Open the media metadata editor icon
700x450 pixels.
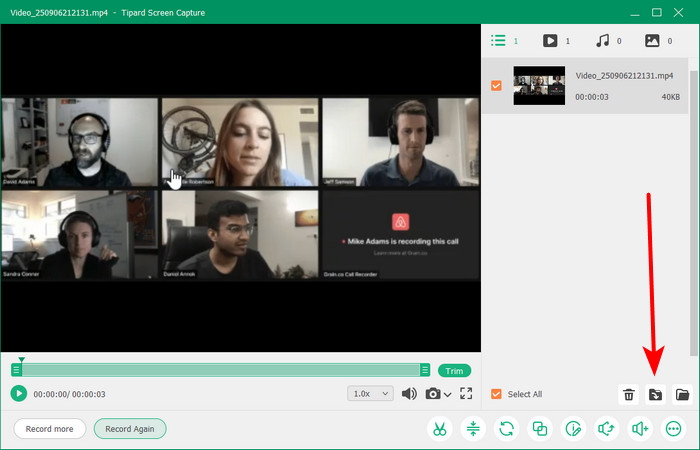[x=573, y=429]
